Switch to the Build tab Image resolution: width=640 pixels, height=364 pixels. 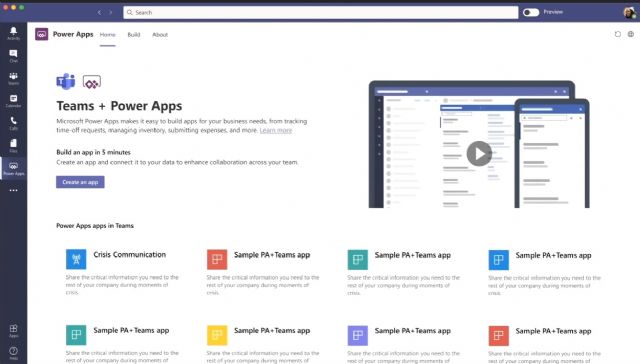(x=134, y=35)
